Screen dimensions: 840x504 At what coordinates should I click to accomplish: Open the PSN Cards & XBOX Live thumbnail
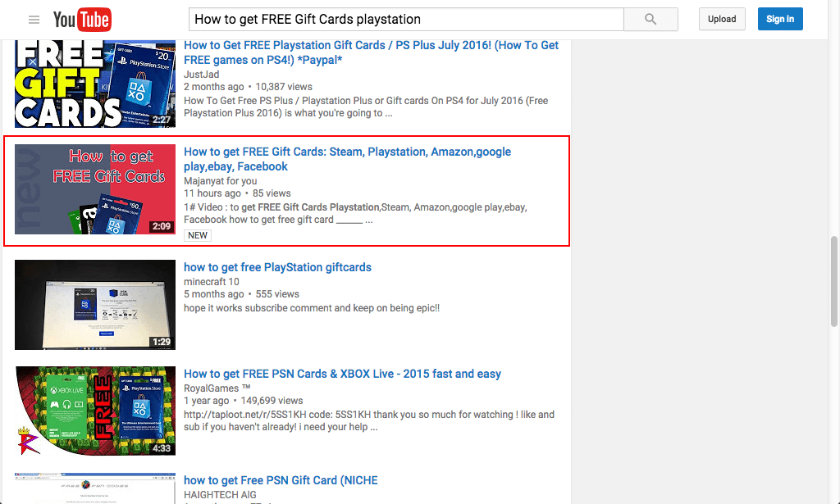pyautogui.click(x=95, y=411)
